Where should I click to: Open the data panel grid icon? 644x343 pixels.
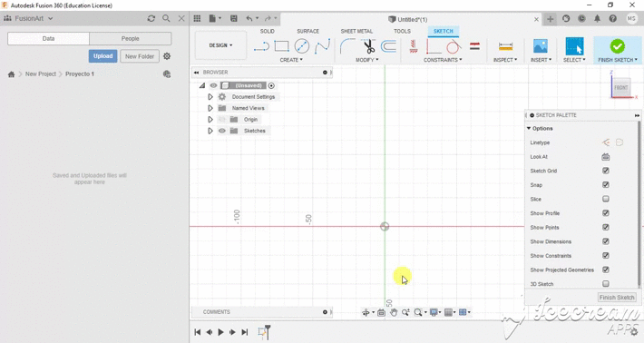coord(197,18)
